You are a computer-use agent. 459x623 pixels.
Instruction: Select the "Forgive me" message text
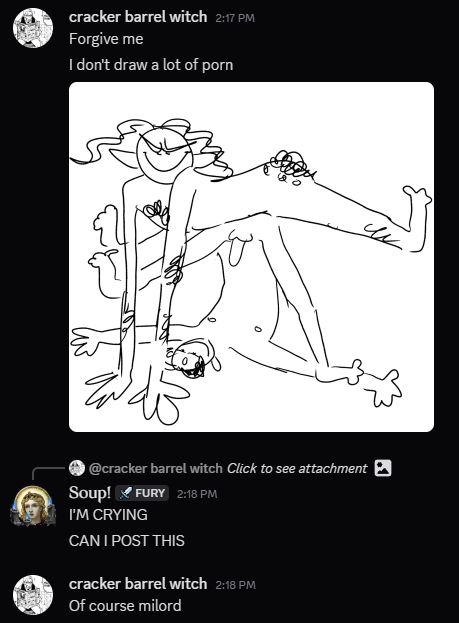pos(106,39)
